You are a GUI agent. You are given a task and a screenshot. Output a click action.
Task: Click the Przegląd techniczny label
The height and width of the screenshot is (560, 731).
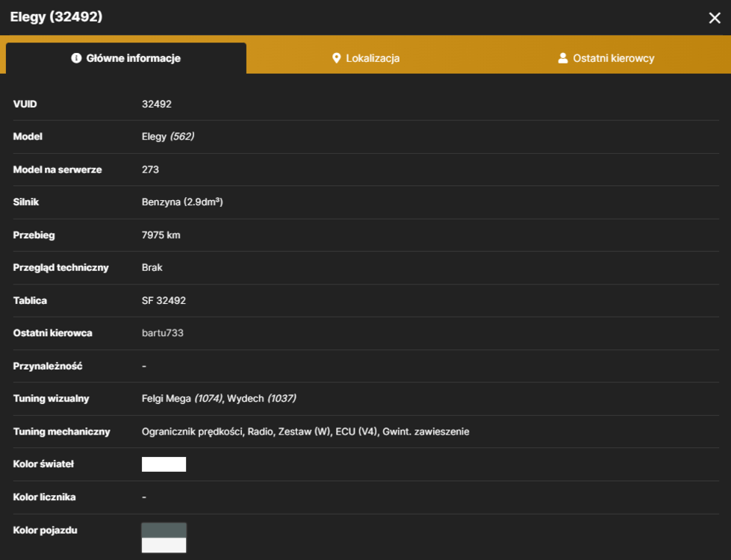[x=60, y=267]
